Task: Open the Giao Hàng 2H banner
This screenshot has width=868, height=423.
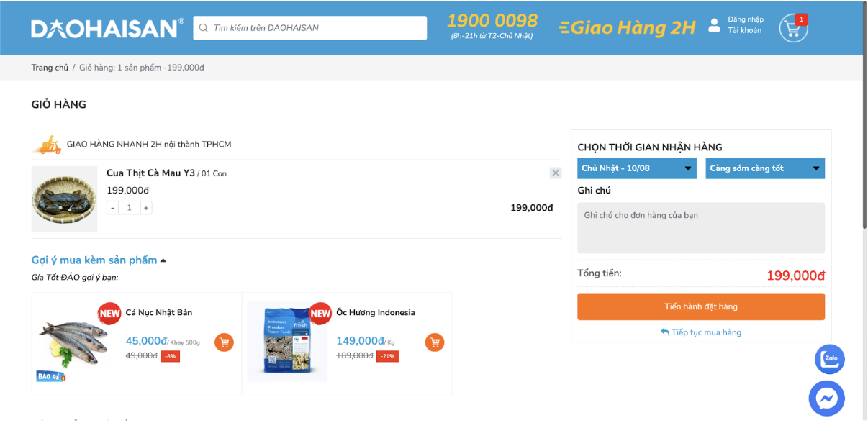Action: click(628, 28)
